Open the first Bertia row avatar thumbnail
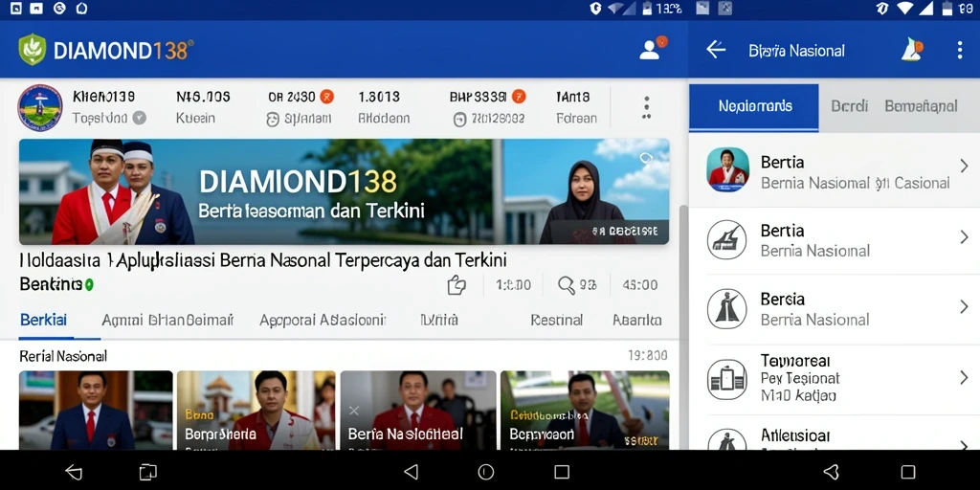Viewport: 980px width, 490px height. 727,170
